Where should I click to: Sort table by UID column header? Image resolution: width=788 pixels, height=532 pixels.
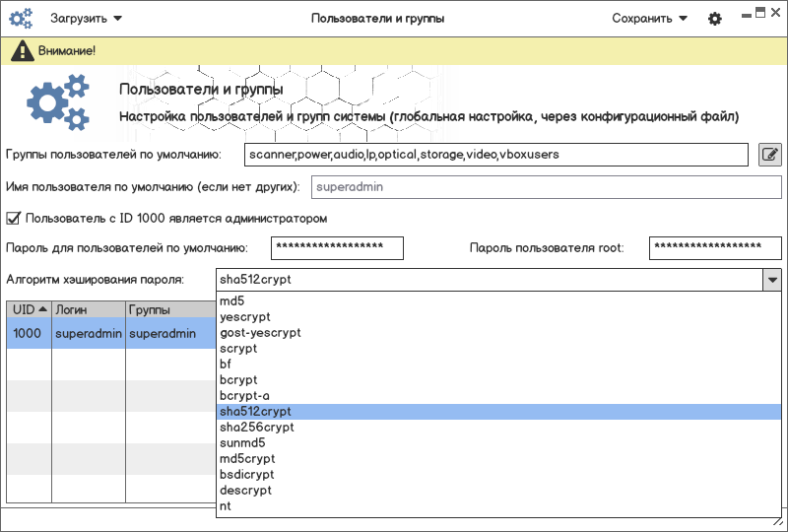pos(29,309)
